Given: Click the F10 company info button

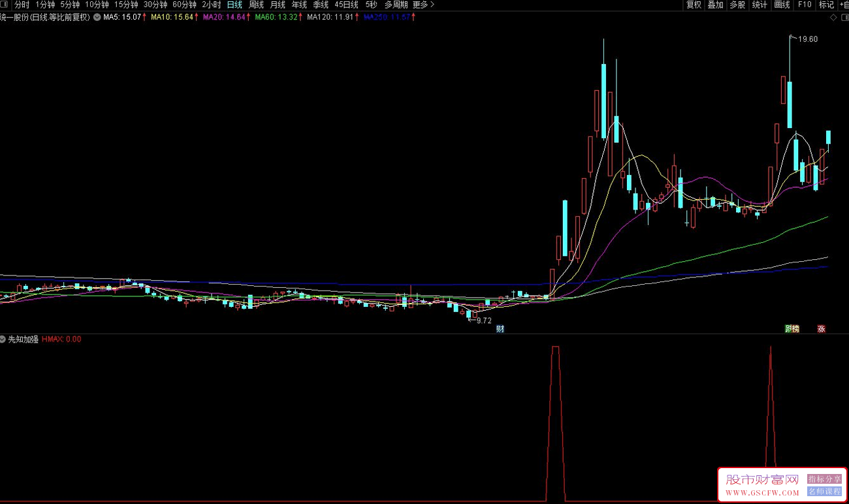Looking at the screenshot, I should coord(804,5).
